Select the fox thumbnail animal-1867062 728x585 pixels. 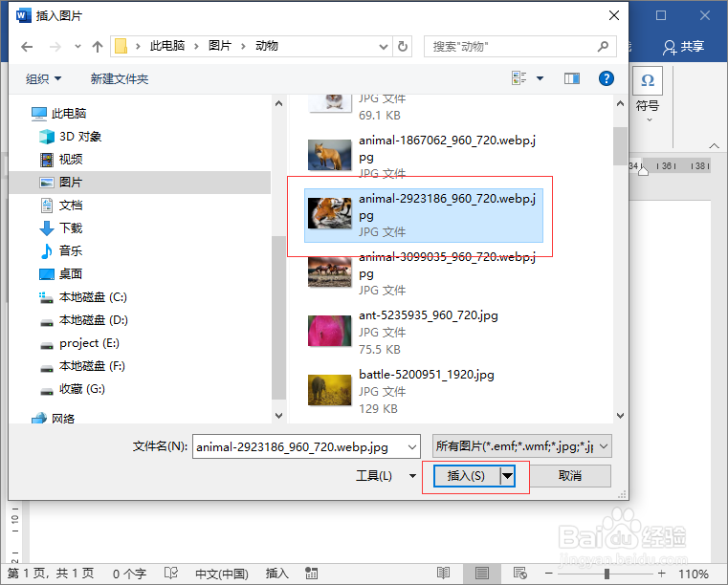330,155
